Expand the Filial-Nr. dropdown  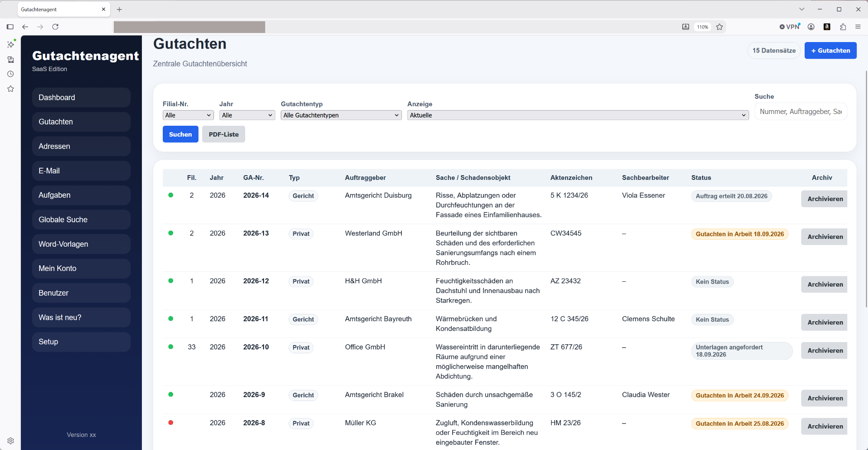188,115
